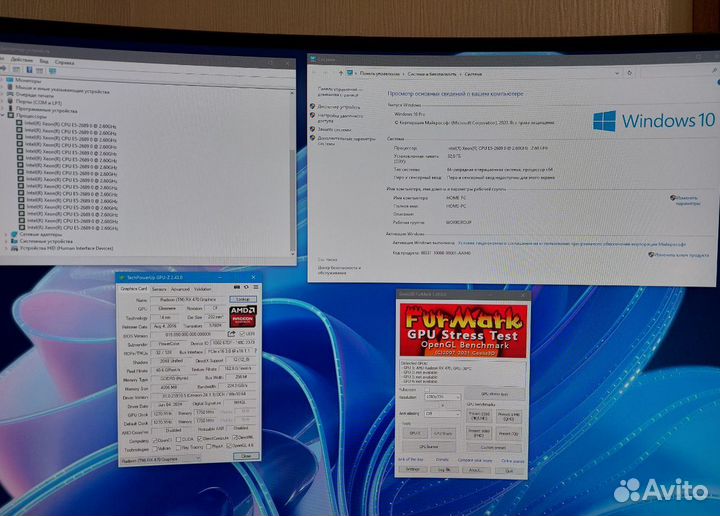Screen dimensions: 720x516
Task: Switch to the Advanced tab in GPU-Z
Action: (180, 288)
